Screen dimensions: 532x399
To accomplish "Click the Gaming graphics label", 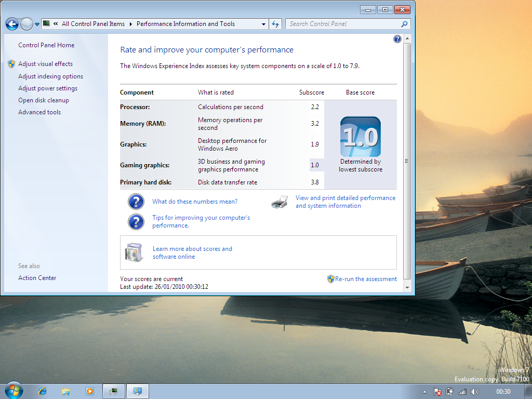I will click(145, 165).
